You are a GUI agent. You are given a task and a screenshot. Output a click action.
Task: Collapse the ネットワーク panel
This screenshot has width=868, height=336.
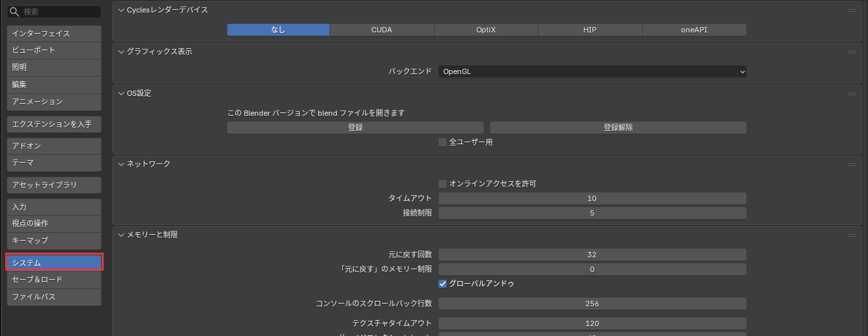click(x=121, y=163)
